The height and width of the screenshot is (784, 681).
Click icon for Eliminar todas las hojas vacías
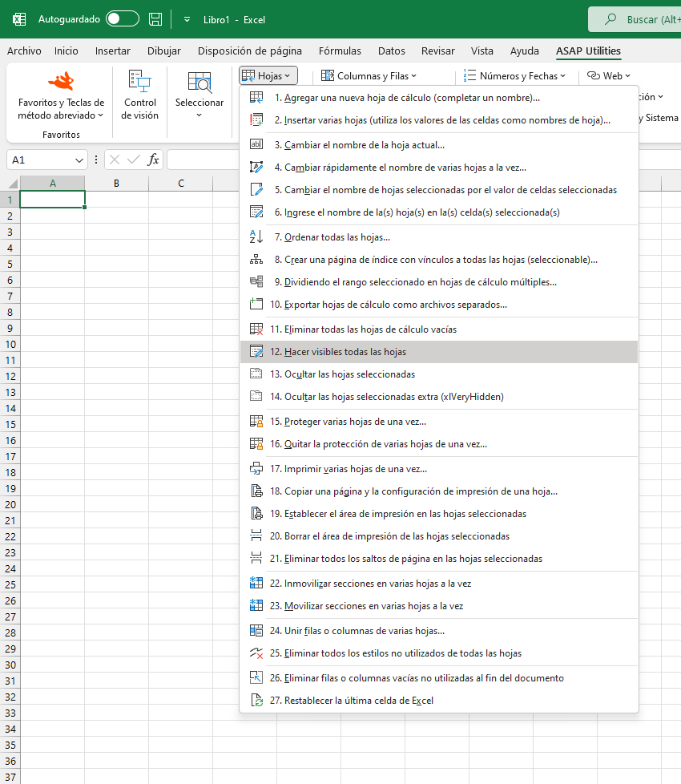256,329
